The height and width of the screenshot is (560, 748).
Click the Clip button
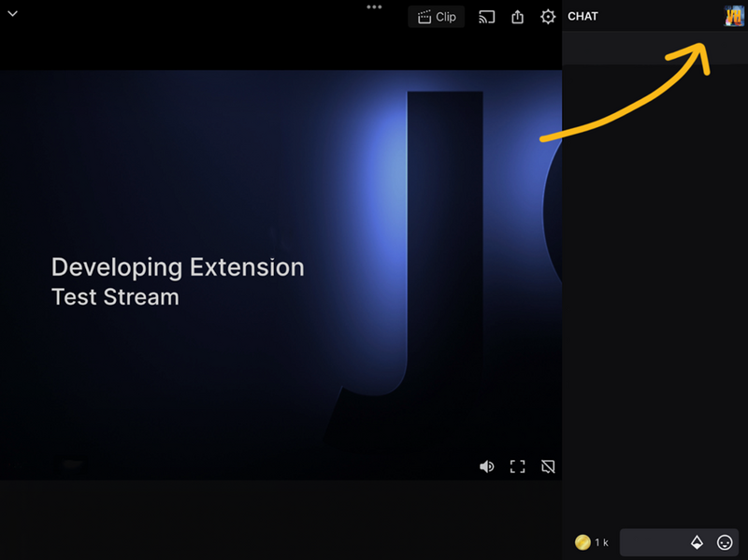[436, 17]
